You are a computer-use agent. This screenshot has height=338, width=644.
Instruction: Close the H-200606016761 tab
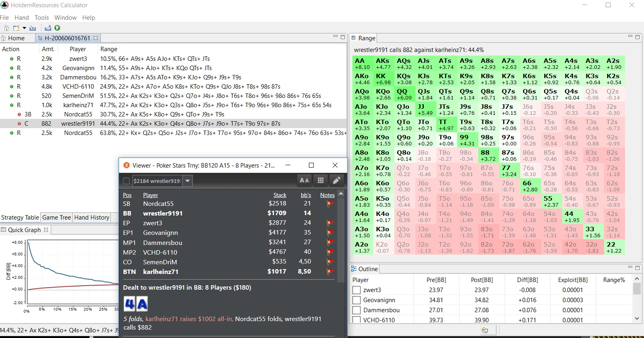point(96,38)
